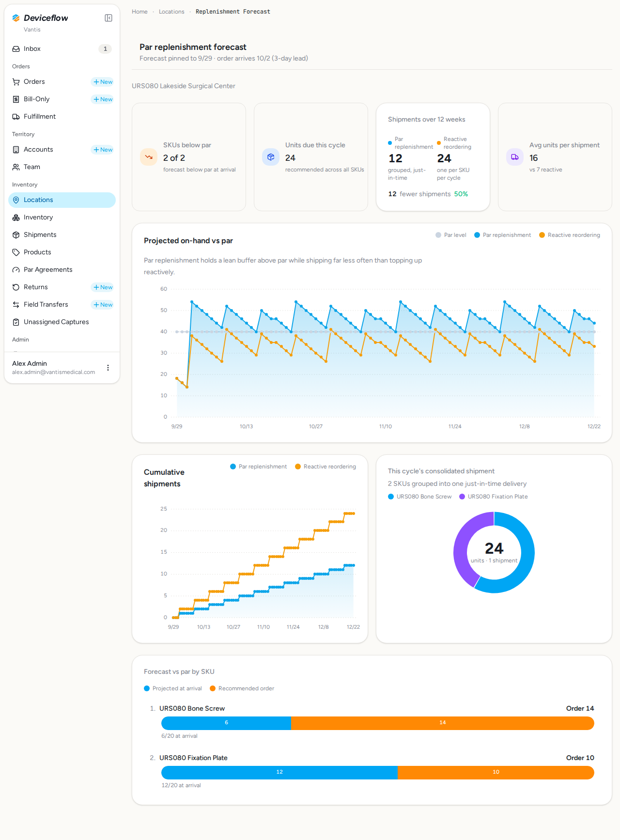The width and height of the screenshot is (620, 840).
Task: Open Unassigned Captures
Action: pos(62,322)
